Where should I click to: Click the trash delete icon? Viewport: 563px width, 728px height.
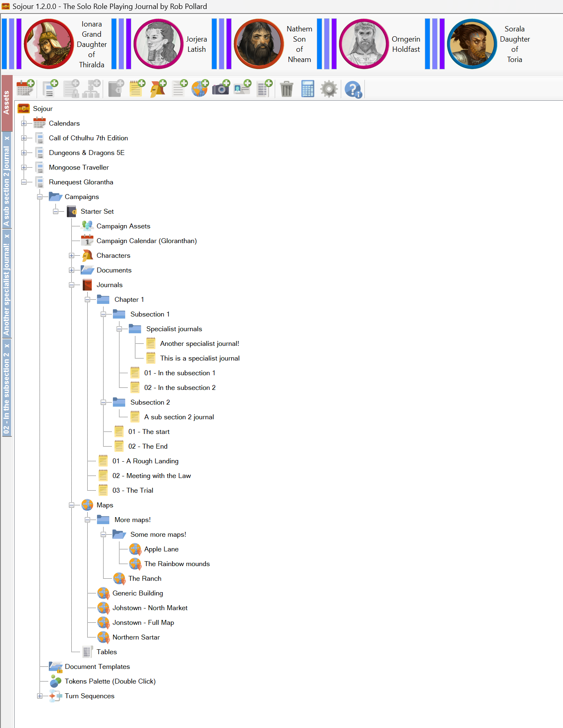pyautogui.click(x=287, y=89)
